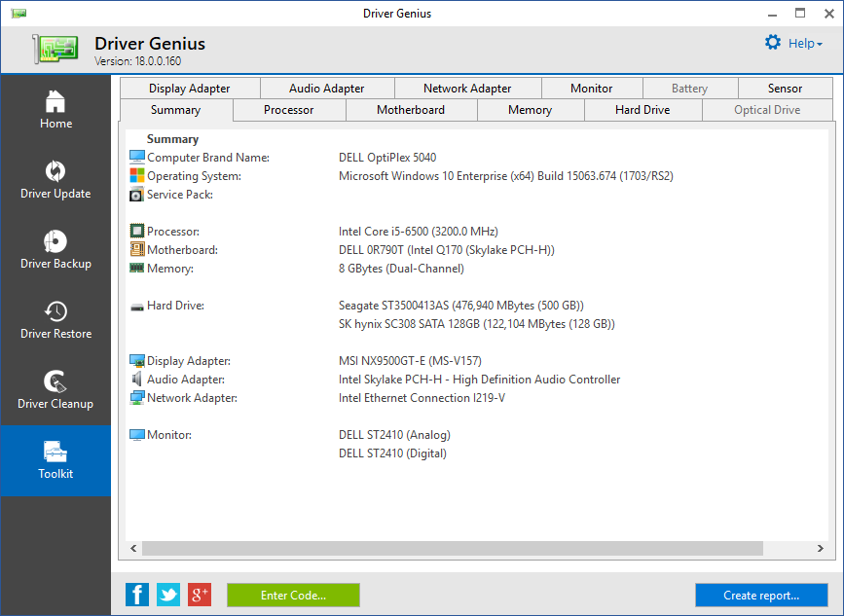844x616 pixels.
Task: Switch to the Motherboard tab
Action: (411, 110)
